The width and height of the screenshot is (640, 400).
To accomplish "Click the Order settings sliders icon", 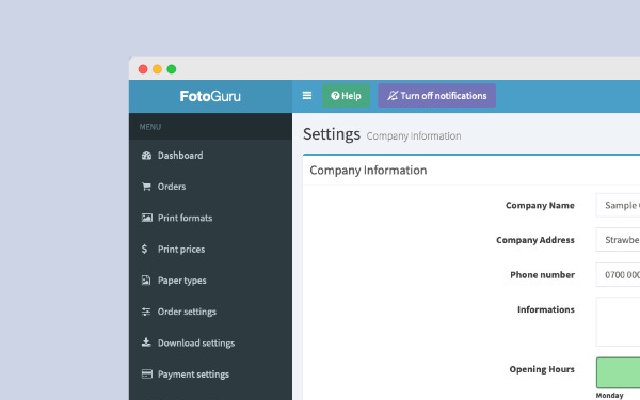I will (x=146, y=311).
